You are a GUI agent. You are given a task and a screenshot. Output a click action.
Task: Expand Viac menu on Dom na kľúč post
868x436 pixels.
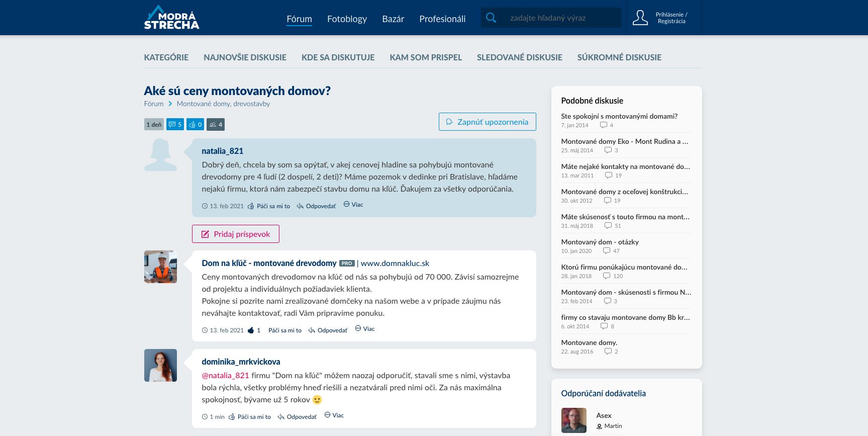point(365,329)
